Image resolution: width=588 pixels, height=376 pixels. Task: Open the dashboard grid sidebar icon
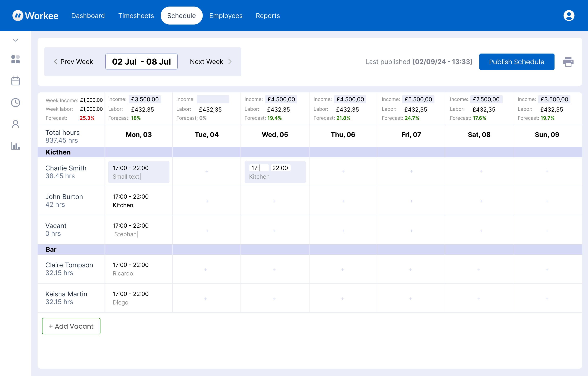(15, 59)
